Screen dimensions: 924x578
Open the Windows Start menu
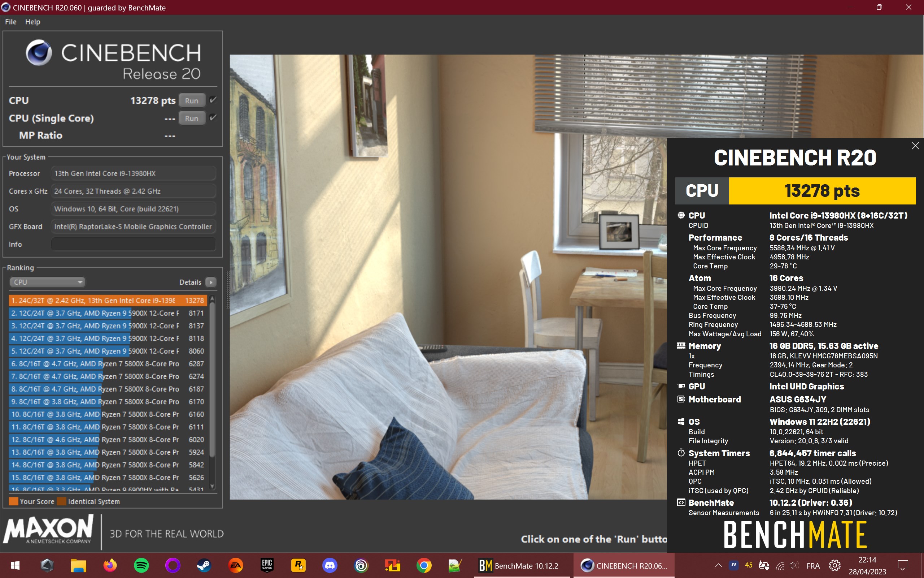coord(15,565)
